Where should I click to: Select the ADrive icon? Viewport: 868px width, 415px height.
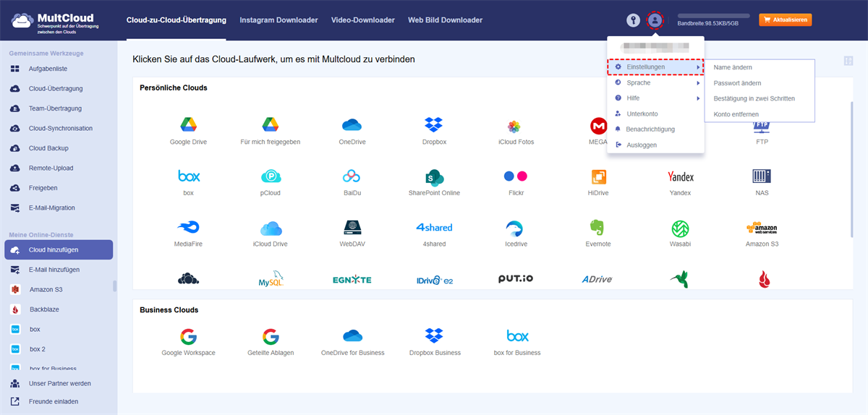597,279
